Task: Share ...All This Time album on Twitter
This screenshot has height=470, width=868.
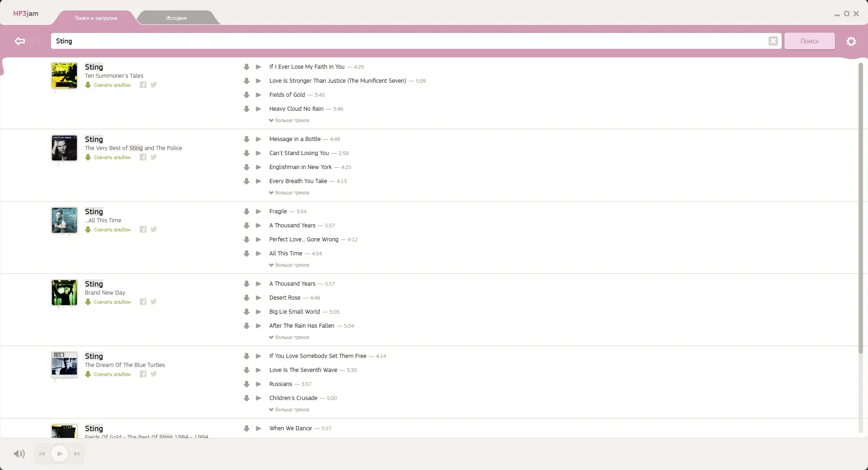Action: point(154,230)
